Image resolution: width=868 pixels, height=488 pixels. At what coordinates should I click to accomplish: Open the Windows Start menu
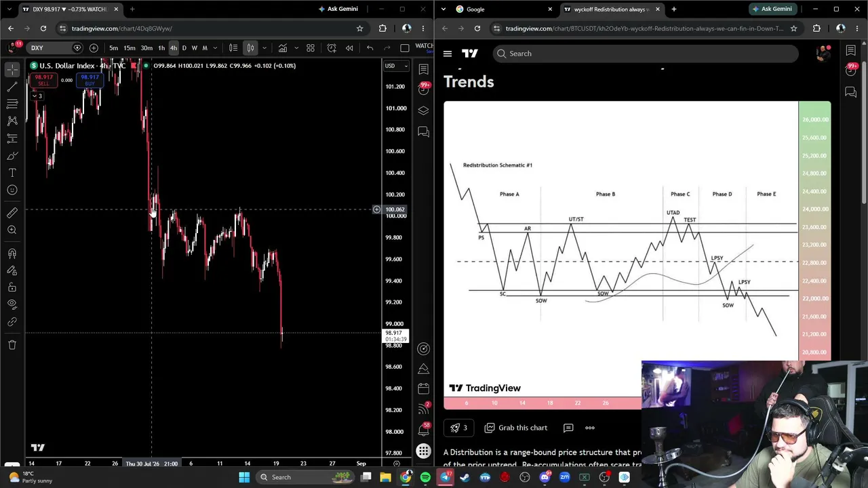click(244, 477)
